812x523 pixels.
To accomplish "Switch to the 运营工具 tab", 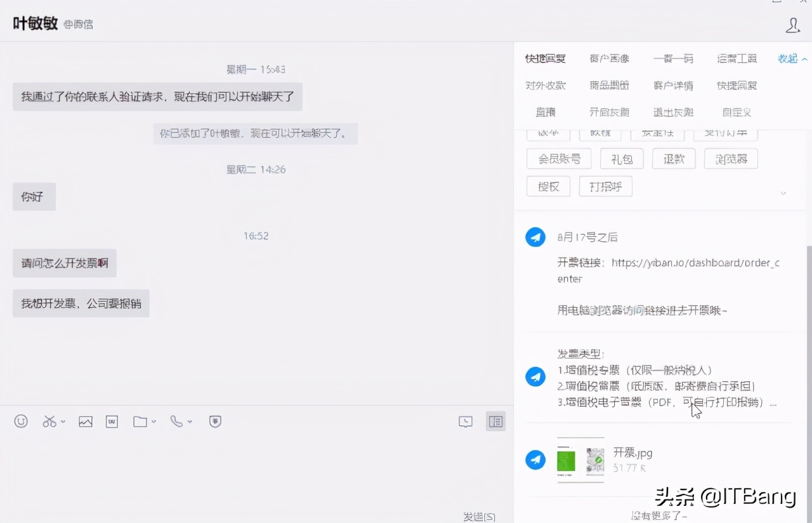I will click(x=736, y=58).
